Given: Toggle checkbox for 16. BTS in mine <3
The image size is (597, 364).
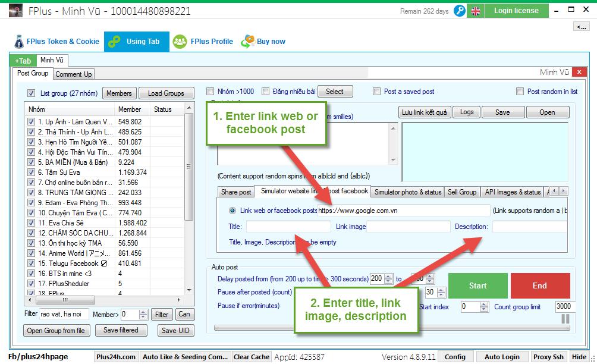Looking at the screenshot, I should click(32, 274).
